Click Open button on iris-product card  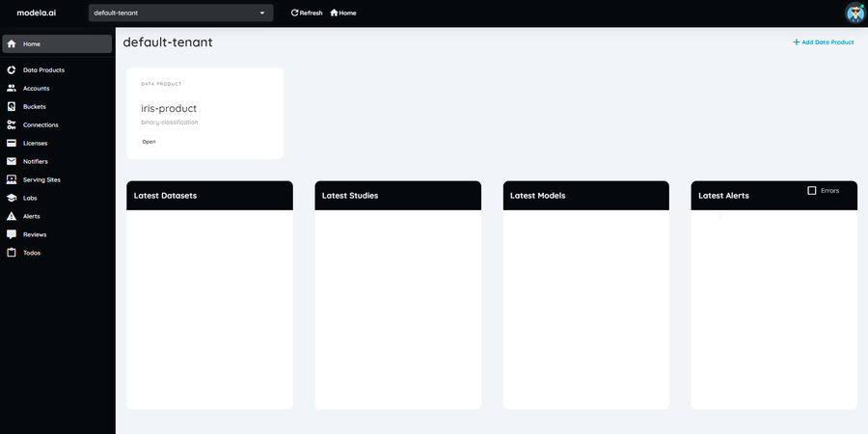(149, 142)
